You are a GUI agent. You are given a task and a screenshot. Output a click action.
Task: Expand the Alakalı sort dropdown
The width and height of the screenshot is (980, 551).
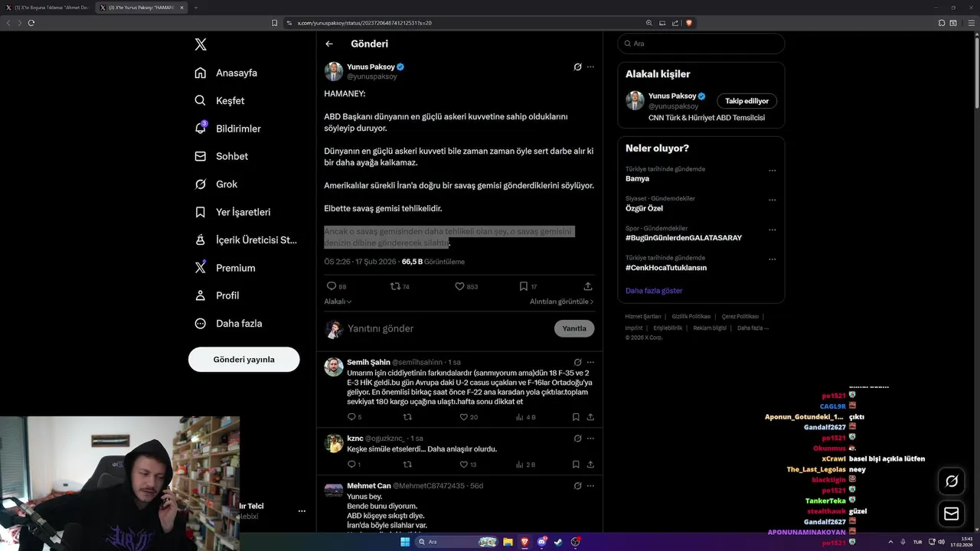pyautogui.click(x=338, y=302)
